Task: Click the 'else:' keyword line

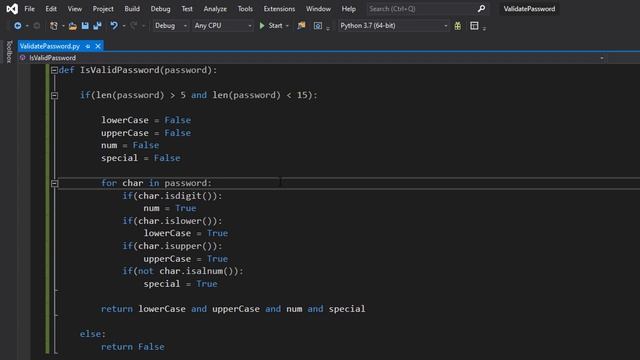Action: click(x=93, y=334)
